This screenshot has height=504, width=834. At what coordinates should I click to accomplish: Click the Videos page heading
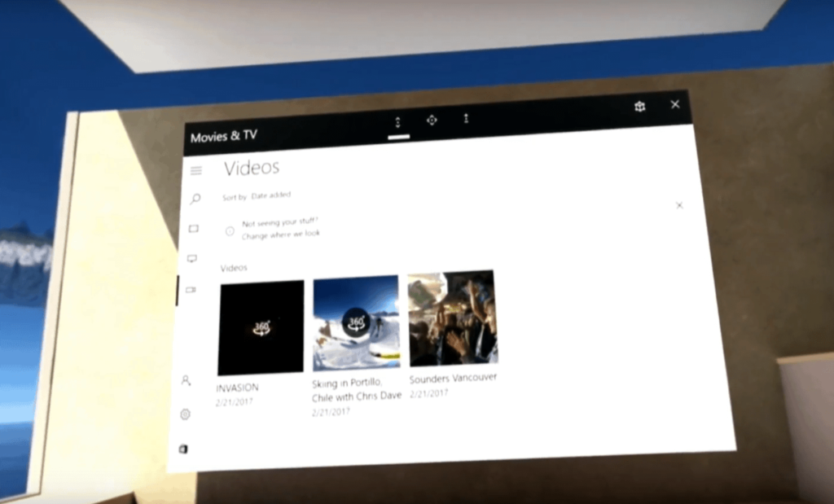point(252,168)
